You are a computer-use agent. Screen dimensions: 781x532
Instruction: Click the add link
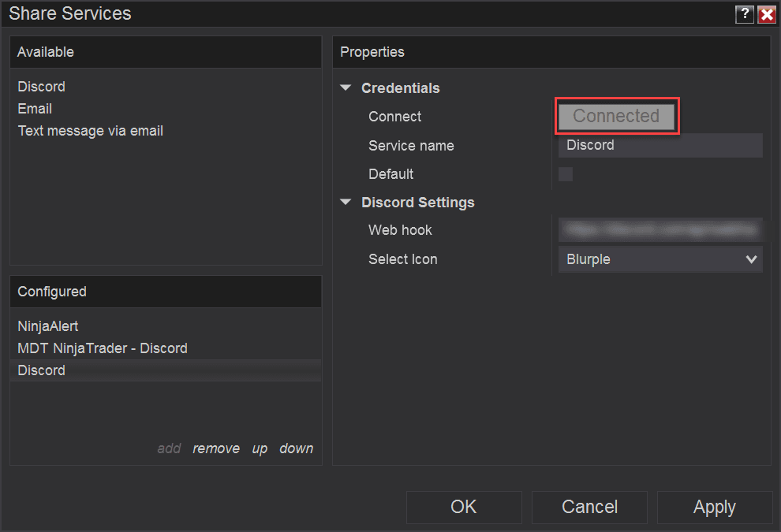point(170,448)
